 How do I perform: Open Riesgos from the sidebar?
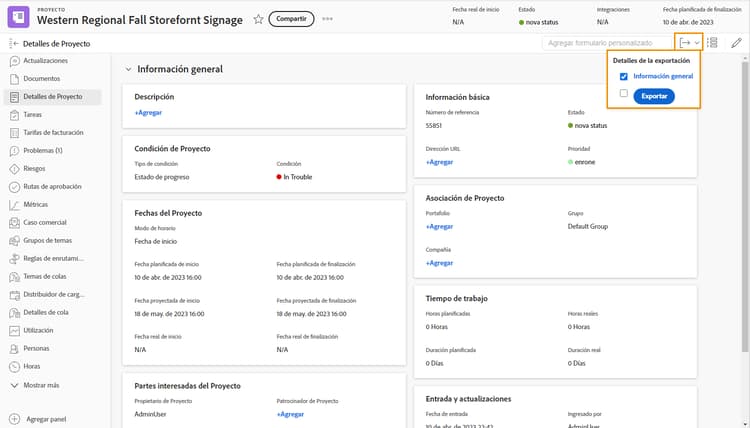pyautogui.click(x=34, y=168)
